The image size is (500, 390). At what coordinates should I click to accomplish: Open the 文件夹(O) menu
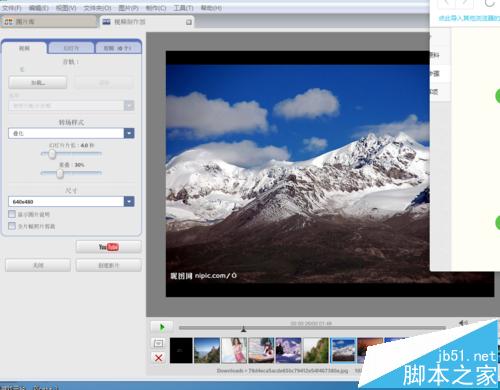coord(97,8)
